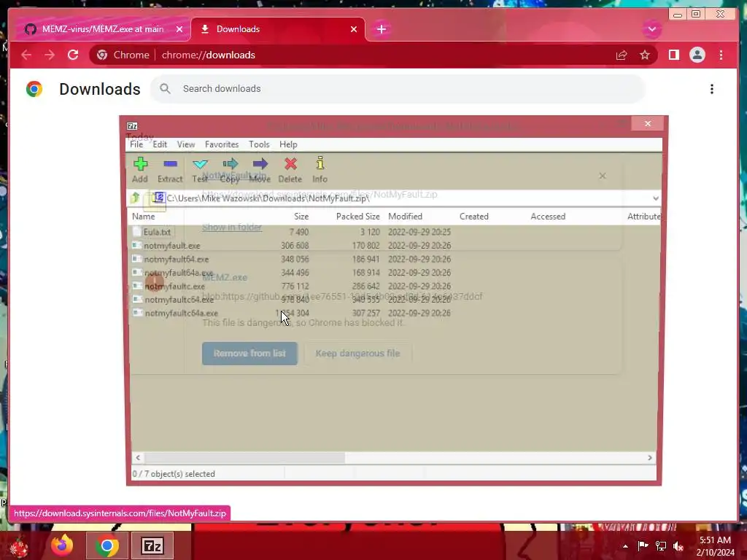The width and height of the screenshot is (747, 560).
Task: Close the Downloads tab
Action: (x=354, y=29)
